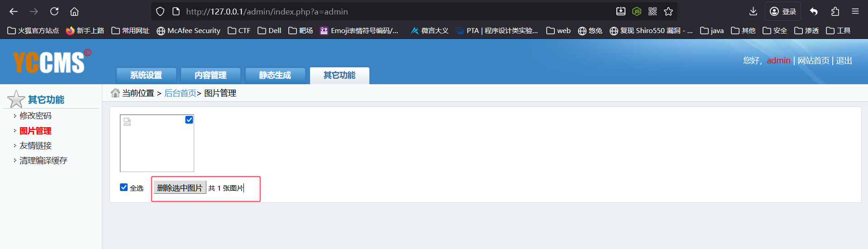This screenshot has width=868, height=249.
Task: Bookmark this page with the star icon
Action: [668, 11]
